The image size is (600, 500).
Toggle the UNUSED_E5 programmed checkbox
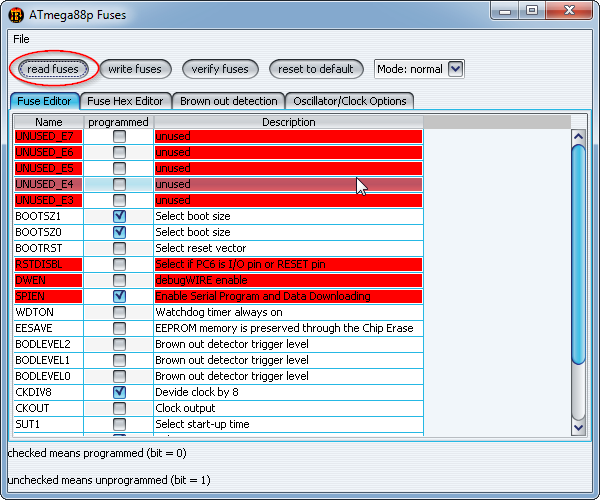(119, 168)
